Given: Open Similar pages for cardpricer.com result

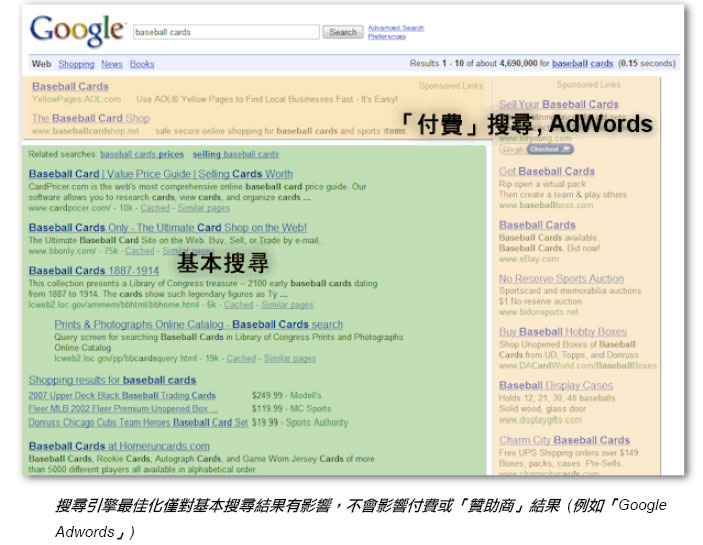Looking at the screenshot, I should coord(204,208).
